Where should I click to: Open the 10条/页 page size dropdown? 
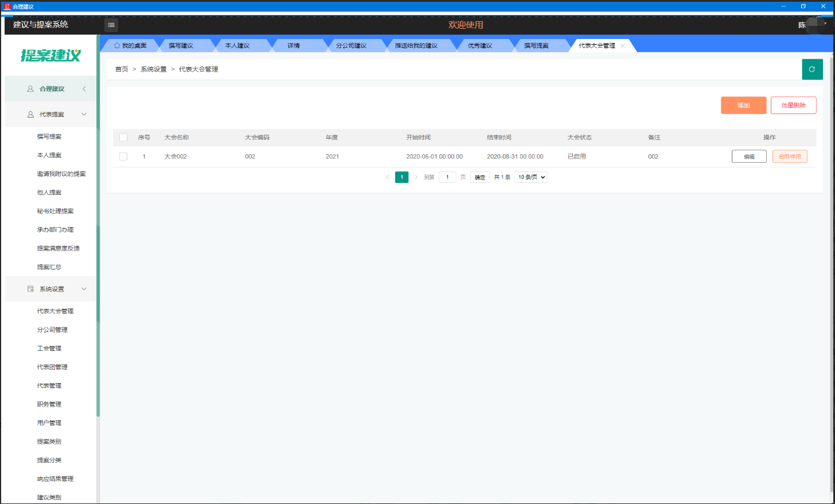tap(530, 177)
